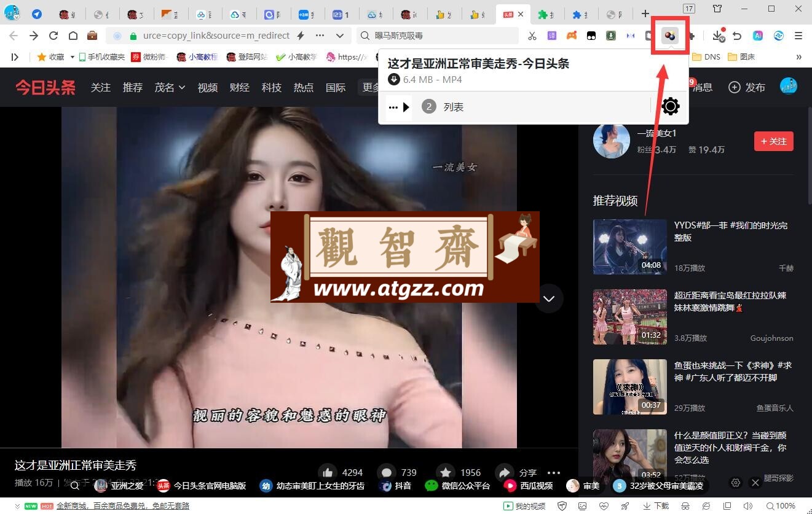Open a new browser tab with plus
The width and height of the screenshot is (812, 514).
[x=645, y=14]
